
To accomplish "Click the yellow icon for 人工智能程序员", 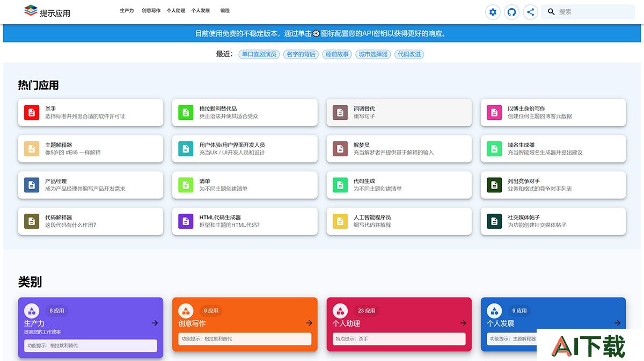I will click(340, 221).
